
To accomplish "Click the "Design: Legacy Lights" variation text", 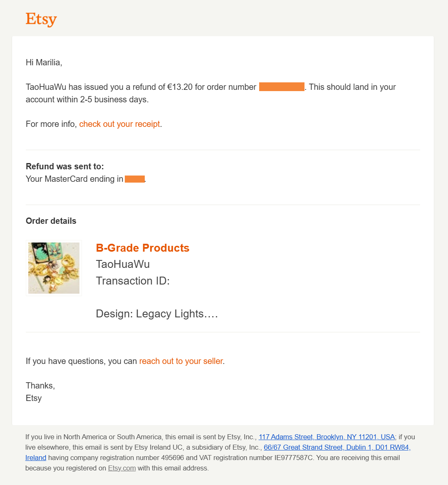I will [157, 314].
